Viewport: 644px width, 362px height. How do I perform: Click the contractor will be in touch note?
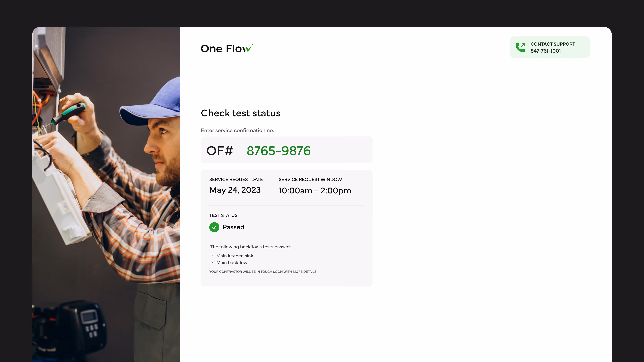263,271
